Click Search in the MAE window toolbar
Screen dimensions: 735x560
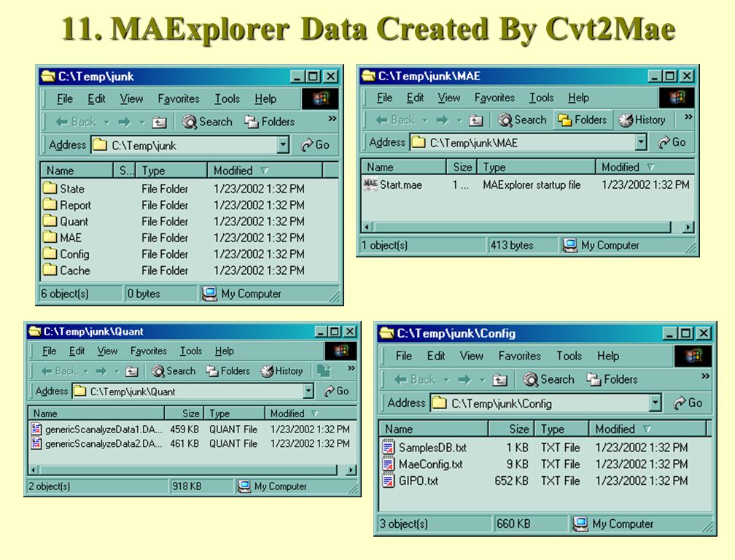(x=522, y=120)
